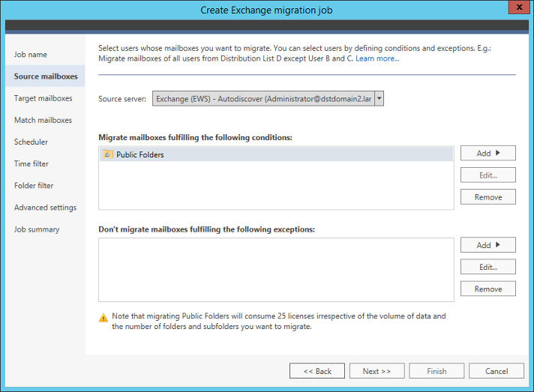Click the Public Folders license note text
The width and height of the screenshot is (534, 392).
click(x=279, y=322)
